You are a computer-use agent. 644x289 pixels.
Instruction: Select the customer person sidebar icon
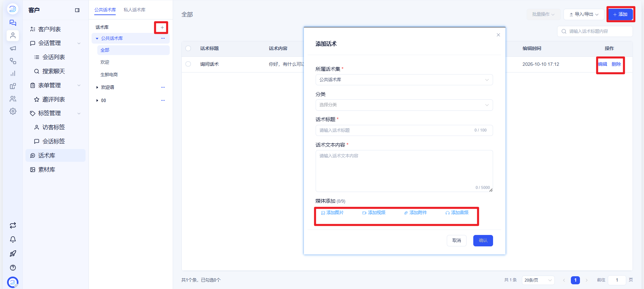[13, 35]
